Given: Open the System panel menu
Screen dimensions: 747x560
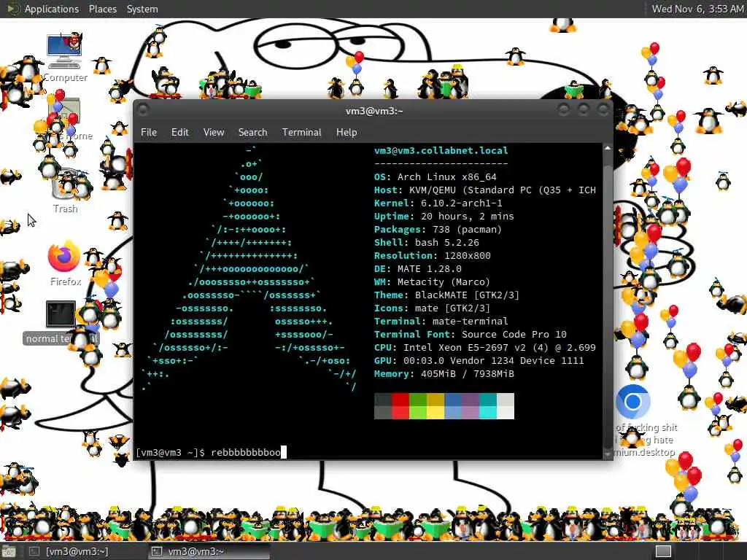Looking at the screenshot, I should pyautogui.click(x=142, y=9).
